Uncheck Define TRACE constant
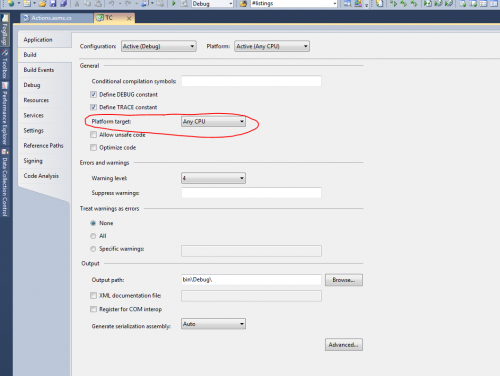The height and width of the screenshot is (376, 500). click(x=93, y=107)
